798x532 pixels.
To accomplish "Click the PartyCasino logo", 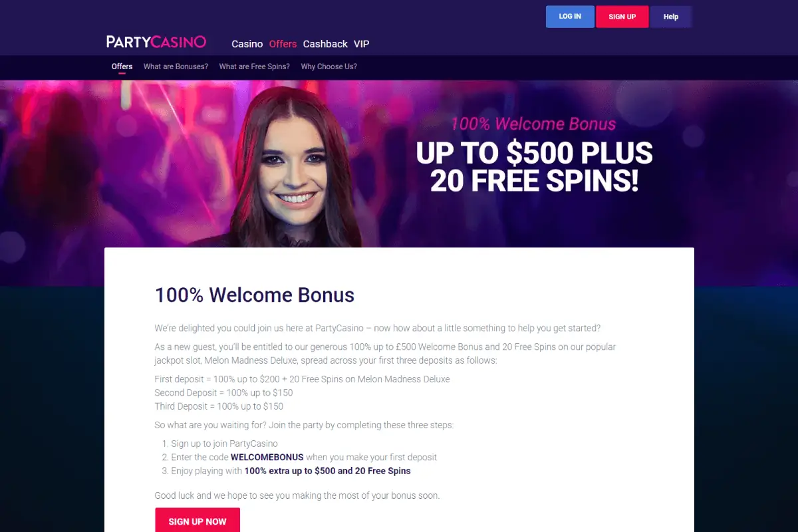I will (x=156, y=42).
